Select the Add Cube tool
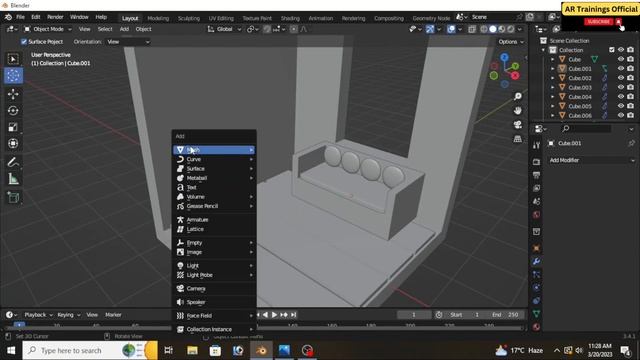This screenshot has height=360, width=640. click(13, 198)
